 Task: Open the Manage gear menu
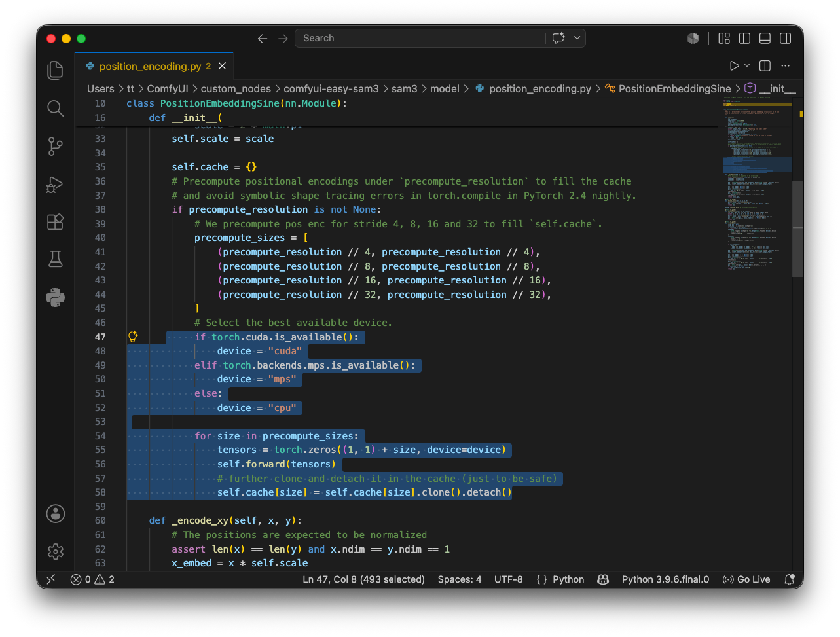[x=56, y=551]
